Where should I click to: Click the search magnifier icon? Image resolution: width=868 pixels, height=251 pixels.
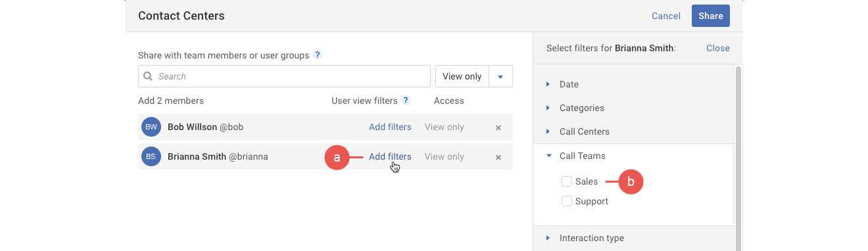[x=148, y=76]
